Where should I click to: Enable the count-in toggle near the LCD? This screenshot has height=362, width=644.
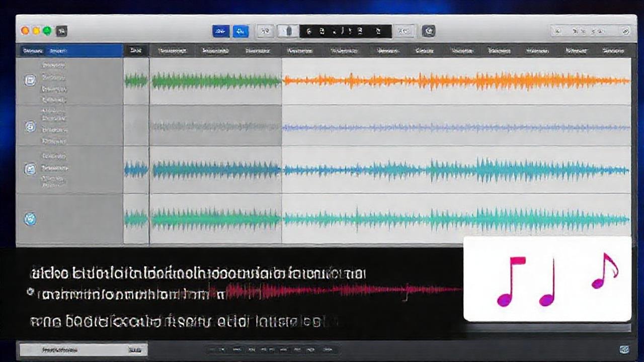pyautogui.click(x=266, y=31)
